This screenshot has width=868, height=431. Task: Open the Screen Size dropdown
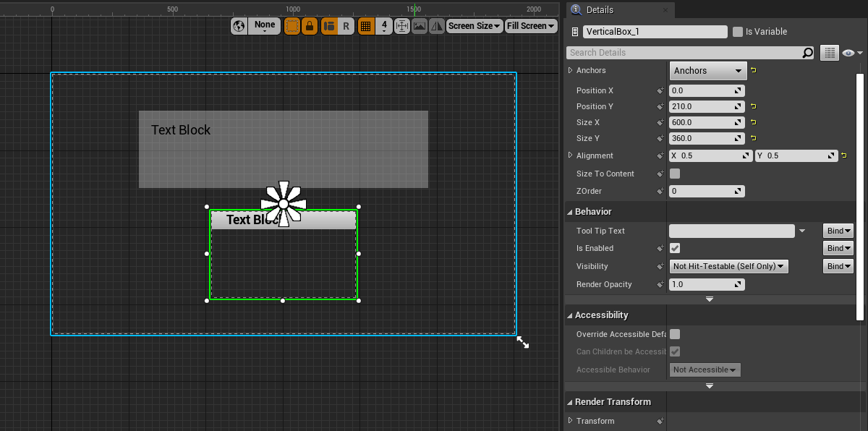coord(475,26)
